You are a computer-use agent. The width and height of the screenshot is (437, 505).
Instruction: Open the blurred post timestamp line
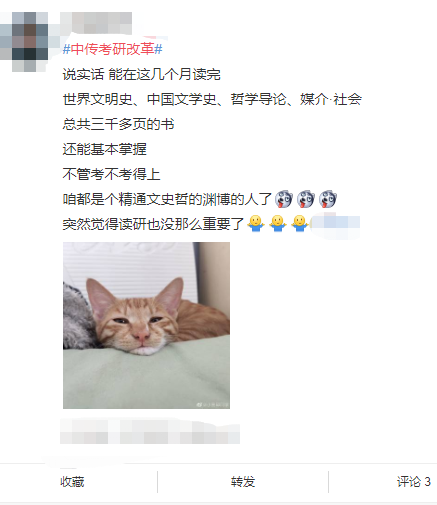150,432
